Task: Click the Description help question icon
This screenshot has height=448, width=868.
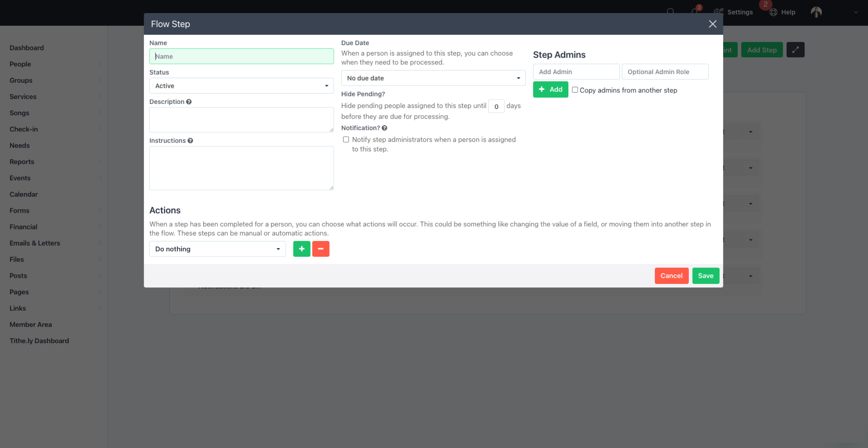Action: tap(189, 102)
